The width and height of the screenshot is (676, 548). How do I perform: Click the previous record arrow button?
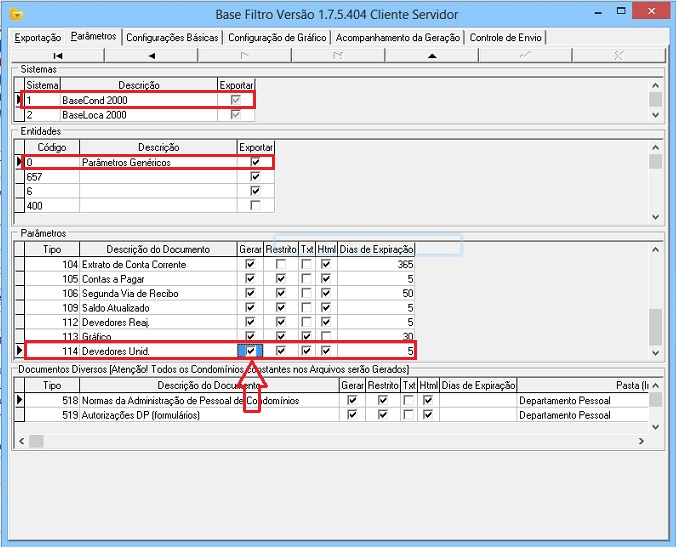tap(151, 55)
